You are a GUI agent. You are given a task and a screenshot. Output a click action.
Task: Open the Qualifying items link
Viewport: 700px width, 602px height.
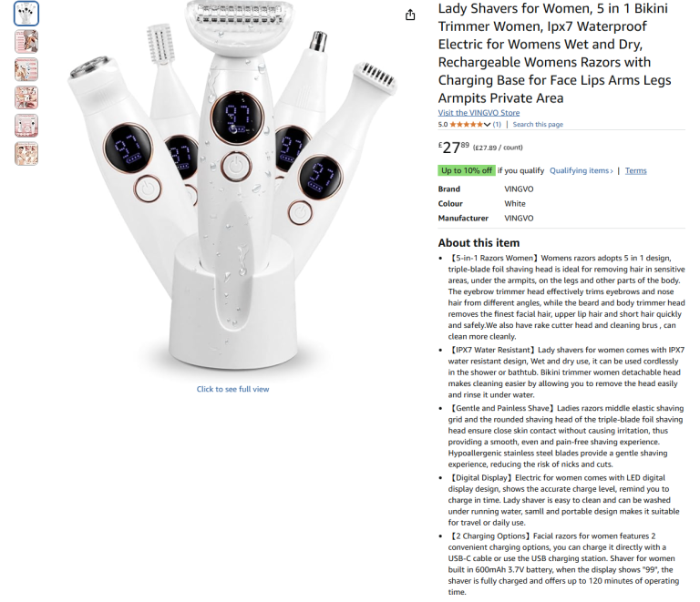(x=581, y=170)
